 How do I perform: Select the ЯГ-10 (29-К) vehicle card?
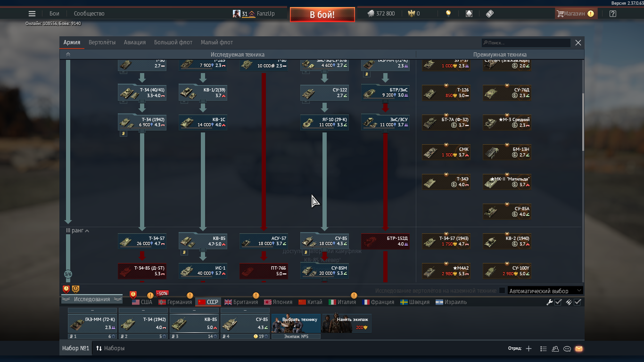[324, 122]
